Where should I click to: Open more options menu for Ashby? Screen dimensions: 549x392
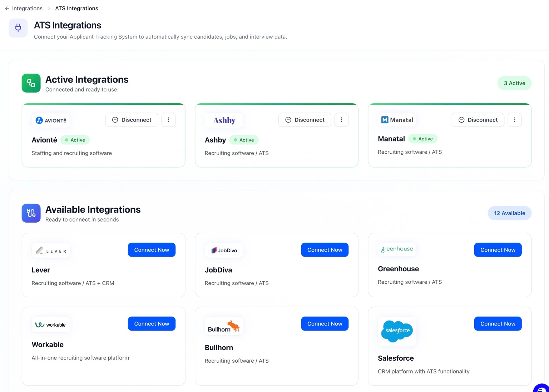point(341,120)
